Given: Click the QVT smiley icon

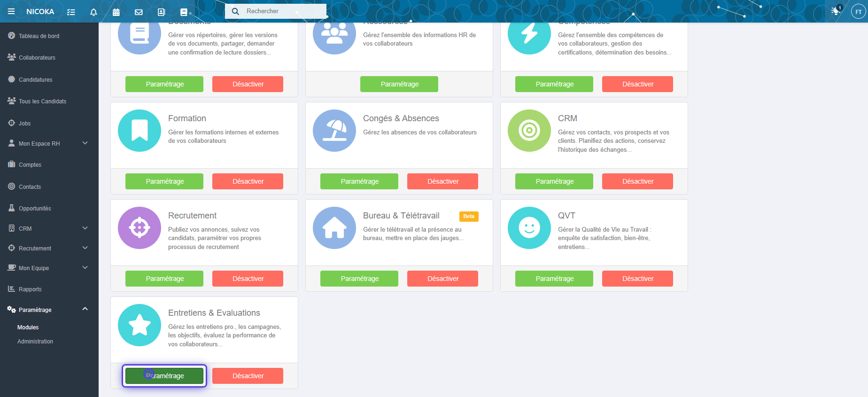Looking at the screenshot, I should pyautogui.click(x=529, y=228).
